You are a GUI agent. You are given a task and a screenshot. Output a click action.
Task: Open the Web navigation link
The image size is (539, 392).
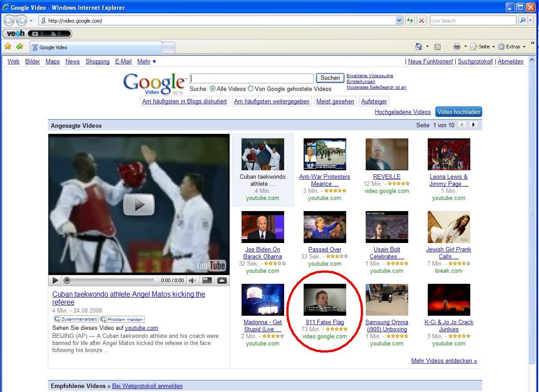point(13,61)
